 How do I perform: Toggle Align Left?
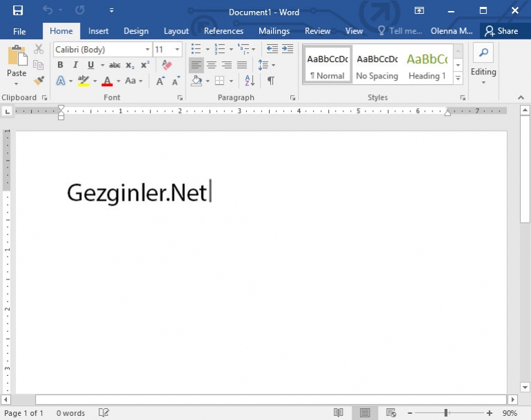[x=196, y=65]
